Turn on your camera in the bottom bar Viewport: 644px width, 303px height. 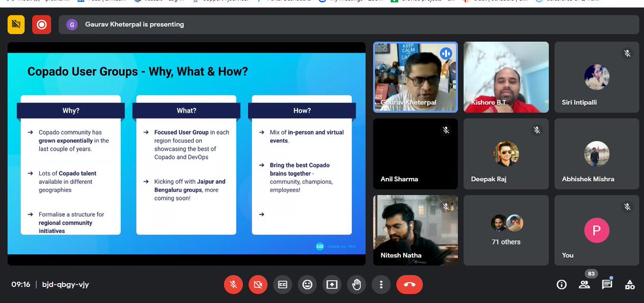coord(258,285)
